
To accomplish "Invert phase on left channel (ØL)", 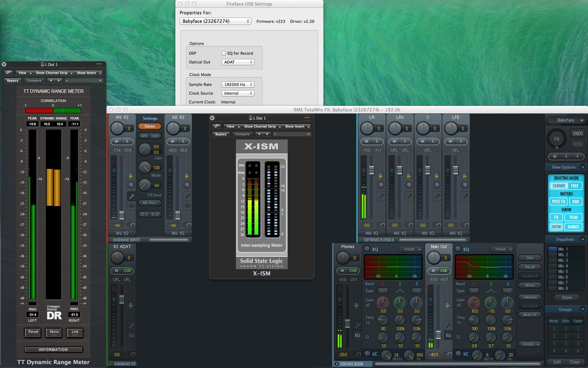I will (x=144, y=214).
